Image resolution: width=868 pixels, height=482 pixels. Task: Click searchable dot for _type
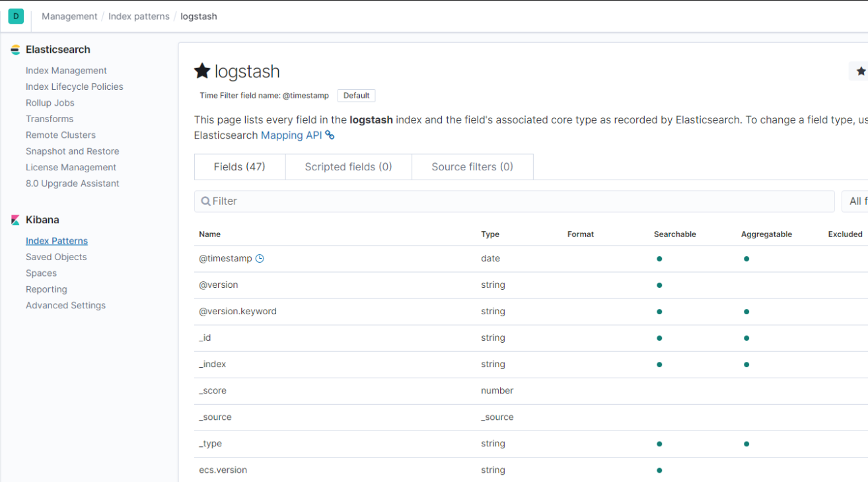point(659,444)
